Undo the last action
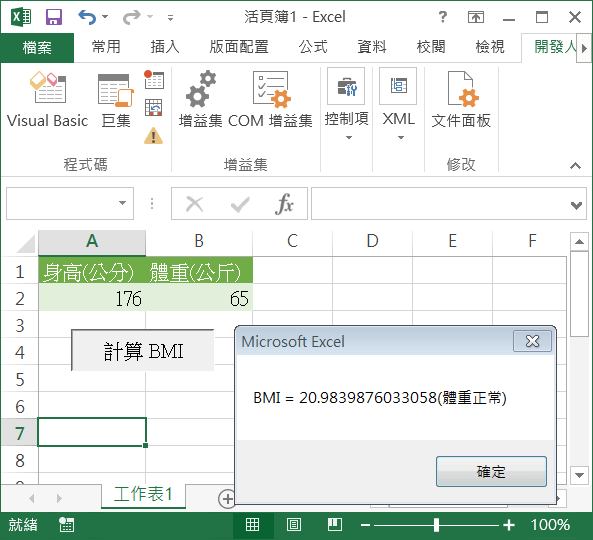 87,17
